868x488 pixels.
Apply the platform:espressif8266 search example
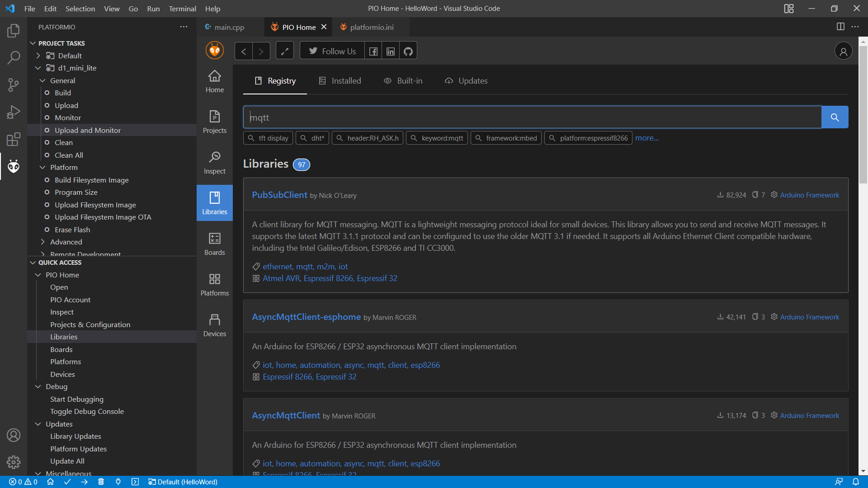tap(588, 138)
